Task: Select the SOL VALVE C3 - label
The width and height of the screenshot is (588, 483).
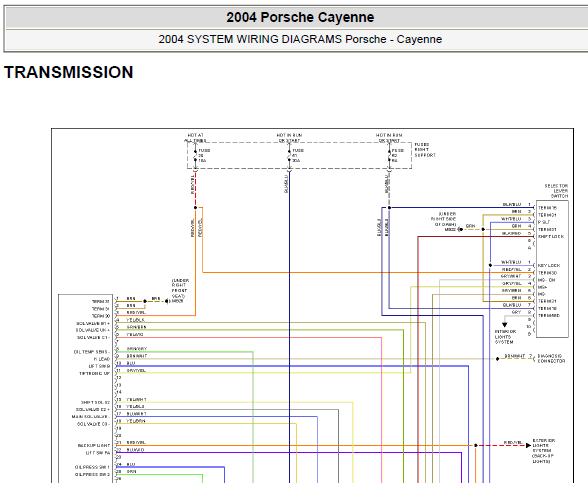Action: point(93,424)
